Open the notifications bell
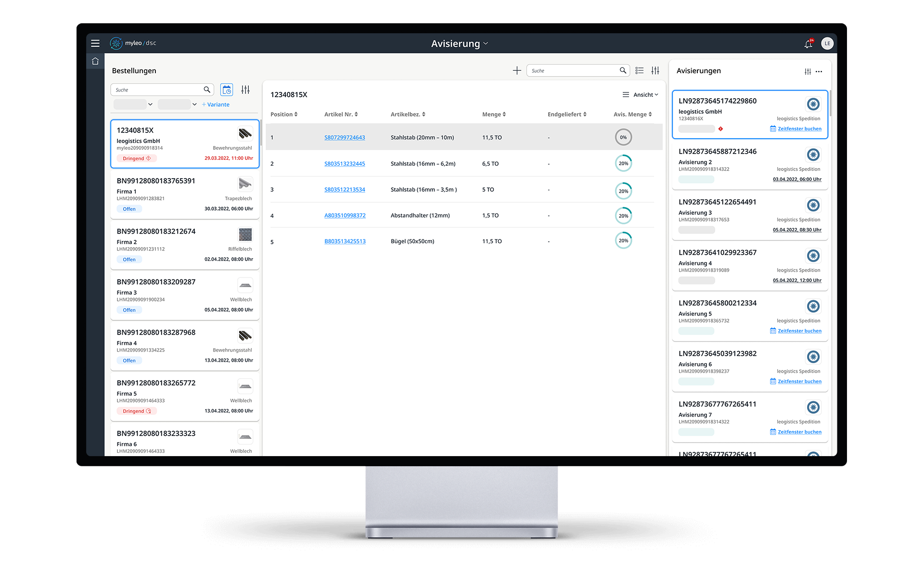924x578 pixels. tap(808, 44)
